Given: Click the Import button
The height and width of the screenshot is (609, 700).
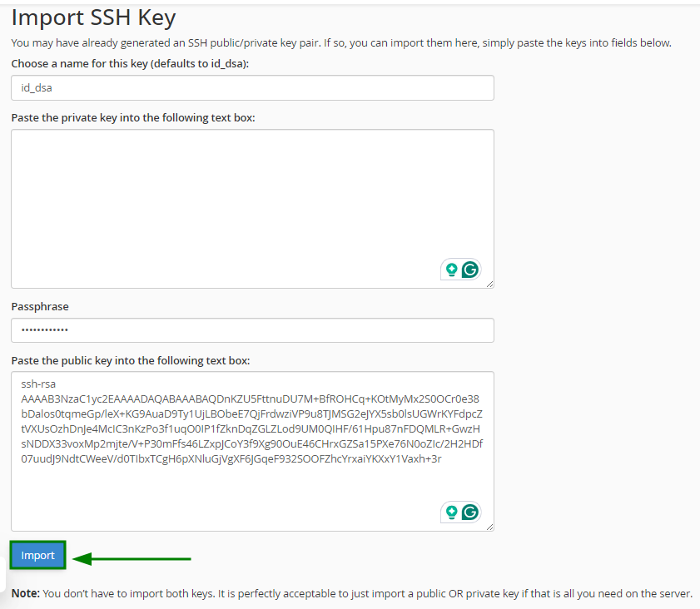Looking at the screenshot, I should [x=37, y=554].
